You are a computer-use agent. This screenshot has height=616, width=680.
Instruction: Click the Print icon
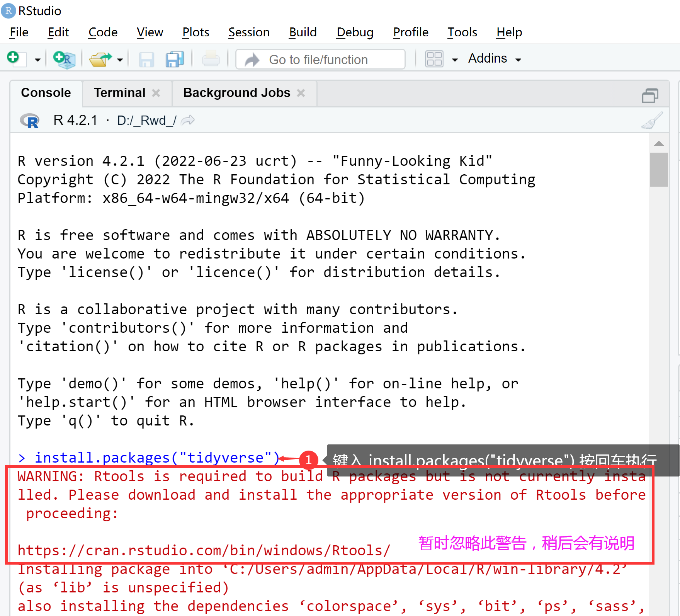(211, 59)
